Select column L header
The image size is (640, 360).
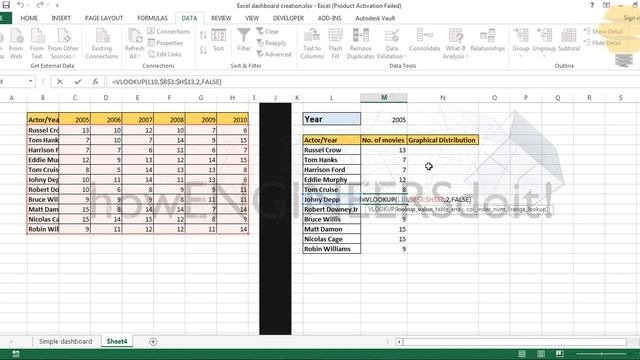click(x=331, y=98)
